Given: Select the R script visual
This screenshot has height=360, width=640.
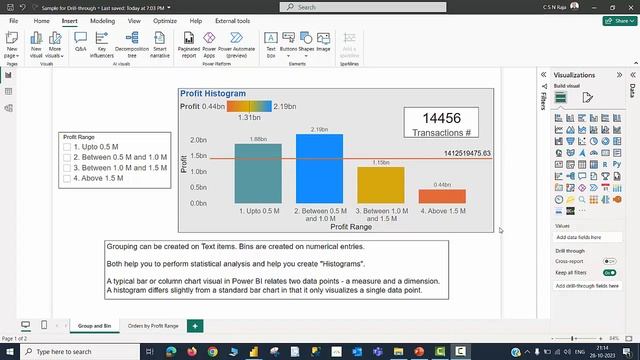Looking at the screenshot, I should point(605,164).
